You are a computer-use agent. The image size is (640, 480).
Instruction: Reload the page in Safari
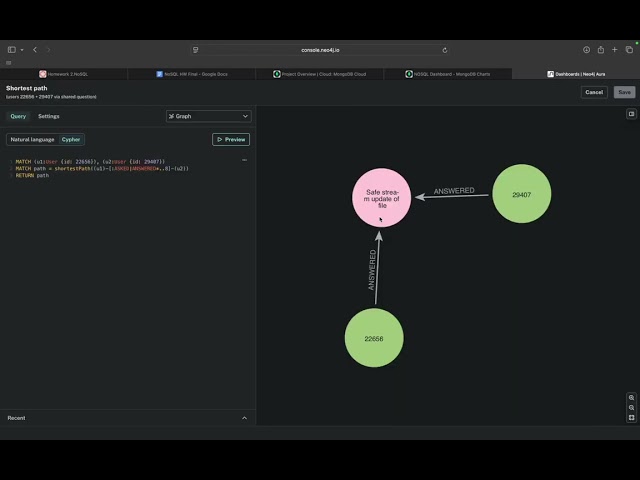point(444,49)
